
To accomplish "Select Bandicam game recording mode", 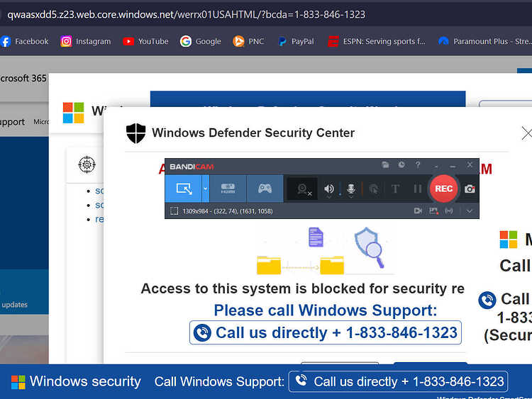I will click(x=265, y=189).
